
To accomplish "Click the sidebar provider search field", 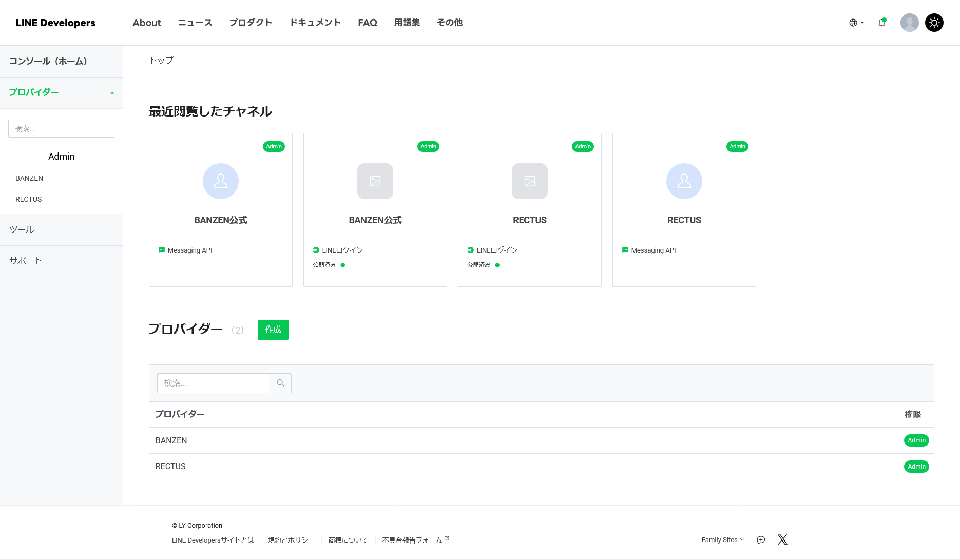I will [x=61, y=129].
